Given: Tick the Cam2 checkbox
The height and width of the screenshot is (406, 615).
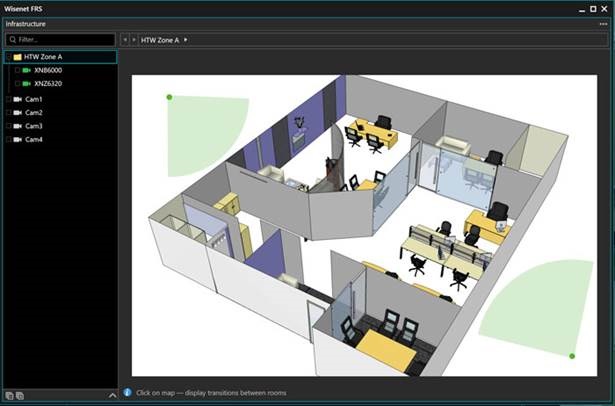Looking at the screenshot, I should coord(8,113).
